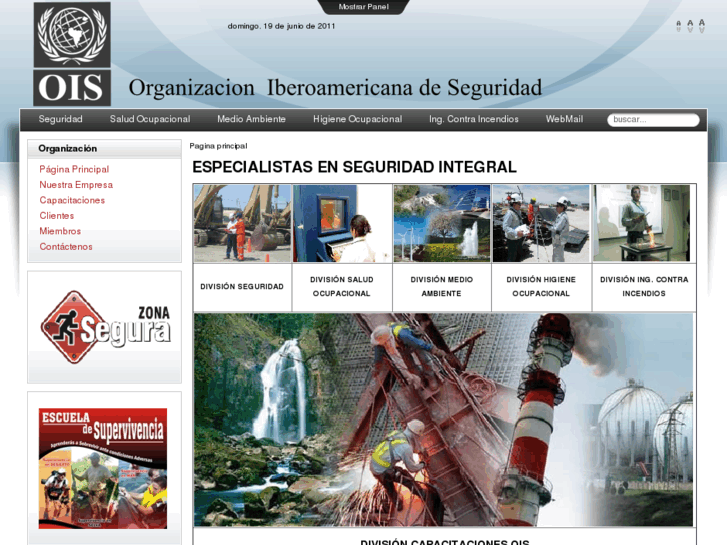Click the Zona Segura banner

pos(105,327)
